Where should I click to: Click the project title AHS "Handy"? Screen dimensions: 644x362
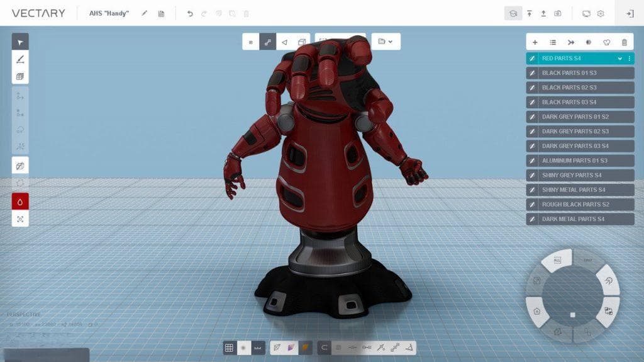(x=109, y=13)
